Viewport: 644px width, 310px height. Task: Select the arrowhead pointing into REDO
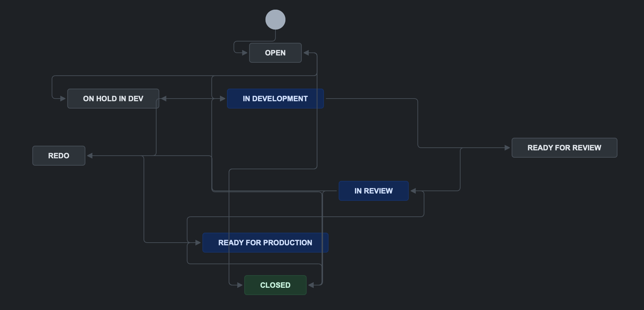(90, 156)
